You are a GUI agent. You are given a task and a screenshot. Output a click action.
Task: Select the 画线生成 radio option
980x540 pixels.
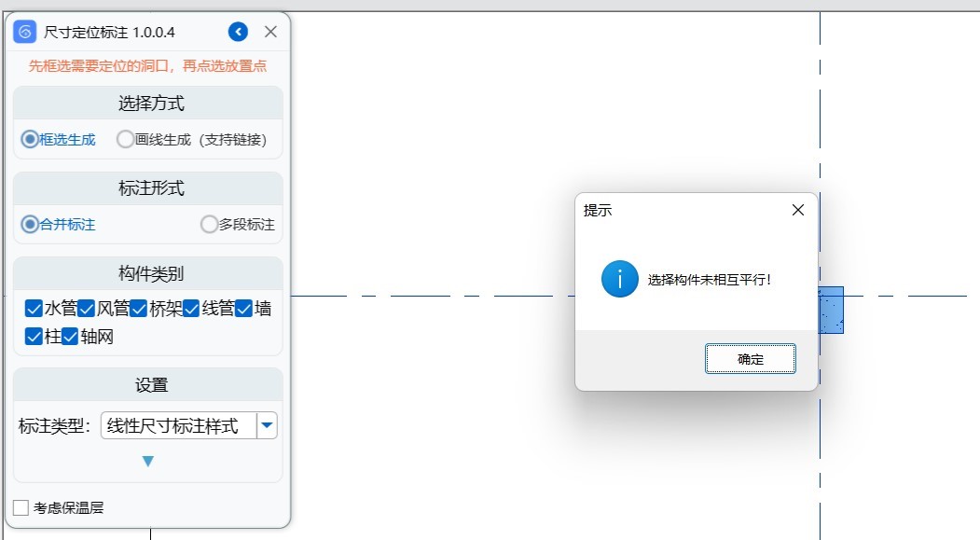click(125, 139)
